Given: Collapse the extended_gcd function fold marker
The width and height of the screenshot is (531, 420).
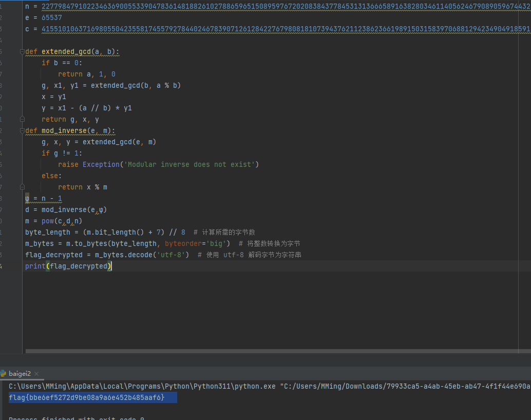Looking at the screenshot, I should (x=23, y=52).
